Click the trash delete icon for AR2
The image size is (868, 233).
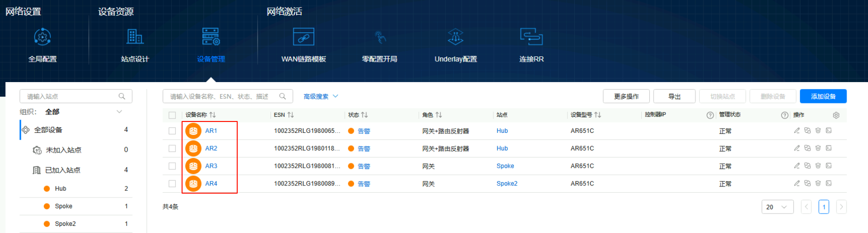(x=818, y=148)
